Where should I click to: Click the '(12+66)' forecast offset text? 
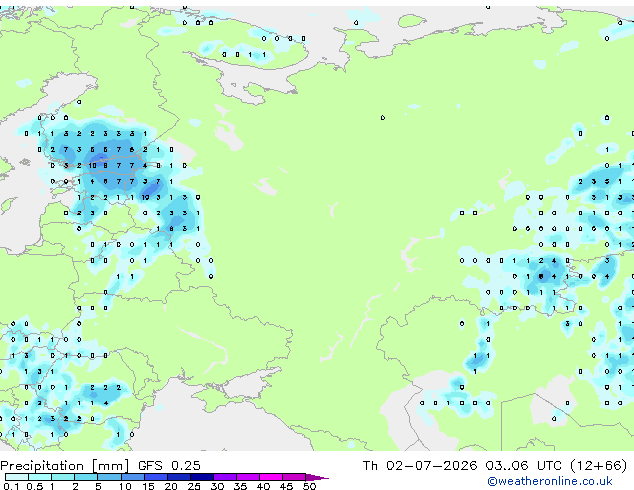598,466
